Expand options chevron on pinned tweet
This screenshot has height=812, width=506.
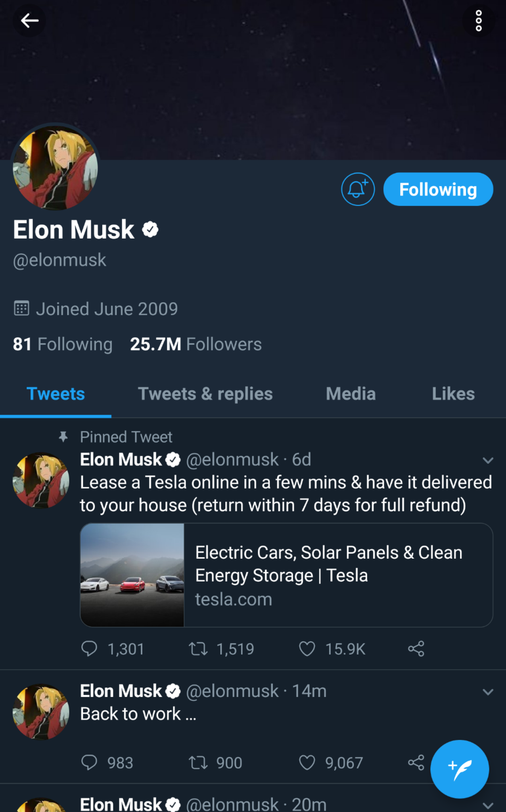coord(488,460)
